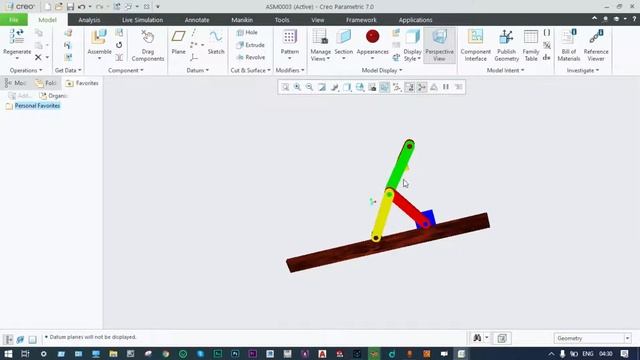
Task: Click the Section tool icon
Action: tap(343, 37)
